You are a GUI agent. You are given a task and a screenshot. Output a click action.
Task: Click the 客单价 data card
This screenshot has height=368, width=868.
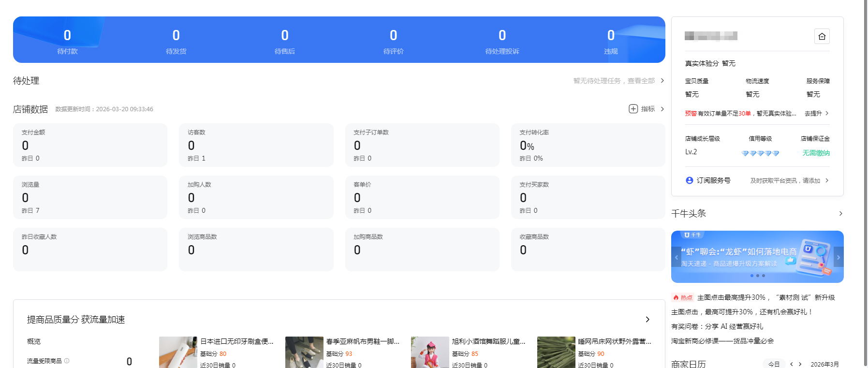pyautogui.click(x=422, y=197)
